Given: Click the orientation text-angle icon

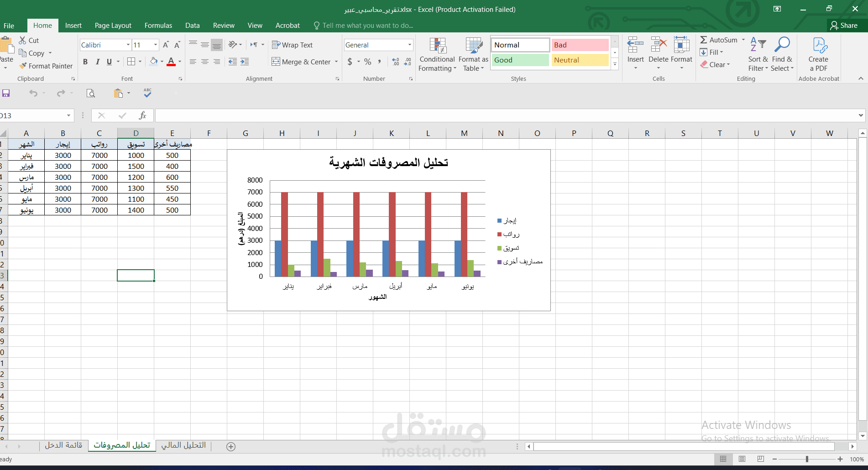Looking at the screenshot, I should [233, 45].
